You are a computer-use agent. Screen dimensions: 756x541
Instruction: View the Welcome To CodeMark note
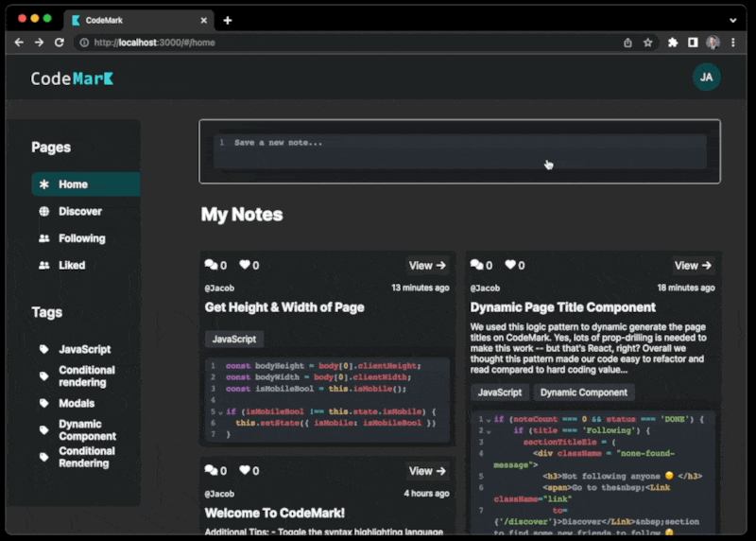(x=427, y=471)
